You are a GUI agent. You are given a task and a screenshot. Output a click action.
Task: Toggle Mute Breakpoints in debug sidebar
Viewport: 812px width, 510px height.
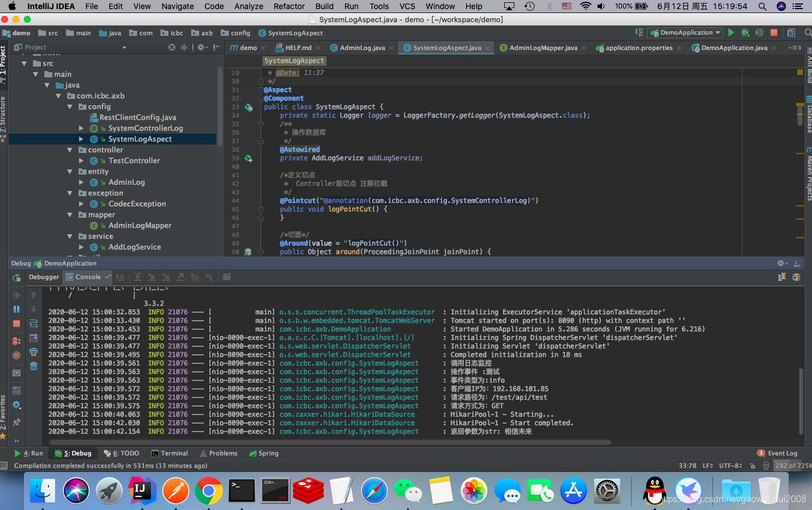tap(17, 355)
